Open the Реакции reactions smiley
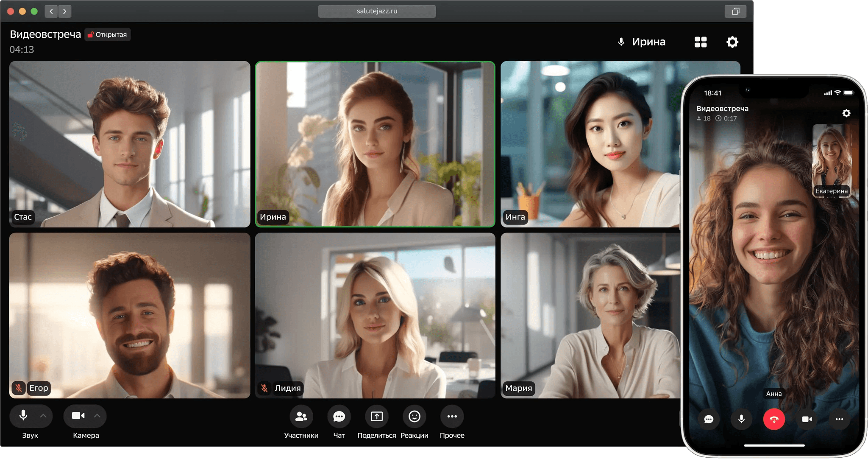The width and height of the screenshot is (868, 459). (x=414, y=417)
